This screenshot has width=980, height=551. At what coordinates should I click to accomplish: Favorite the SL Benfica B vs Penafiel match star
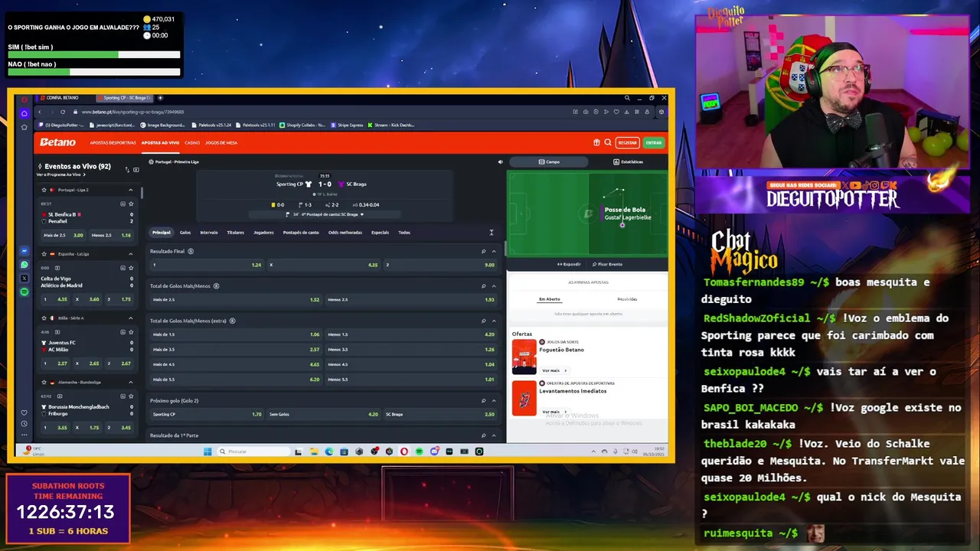click(131, 204)
